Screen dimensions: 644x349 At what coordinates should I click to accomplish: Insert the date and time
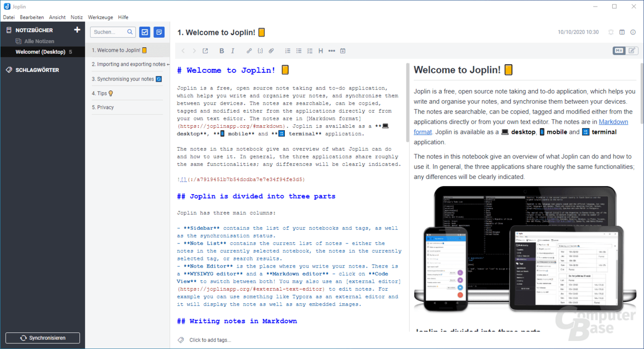point(343,51)
